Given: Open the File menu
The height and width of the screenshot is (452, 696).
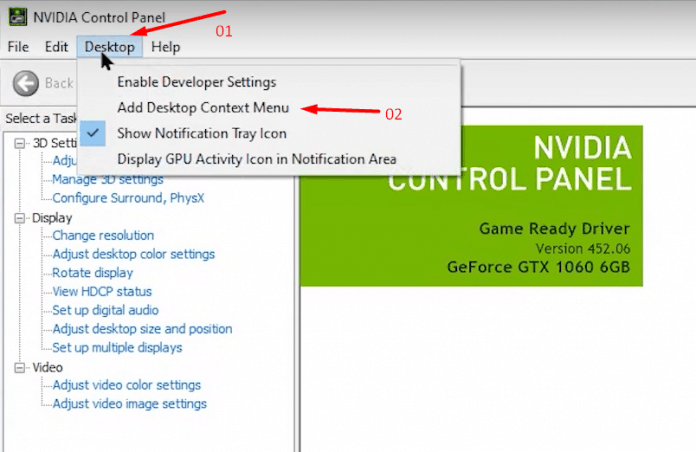Looking at the screenshot, I should (18, 47).
